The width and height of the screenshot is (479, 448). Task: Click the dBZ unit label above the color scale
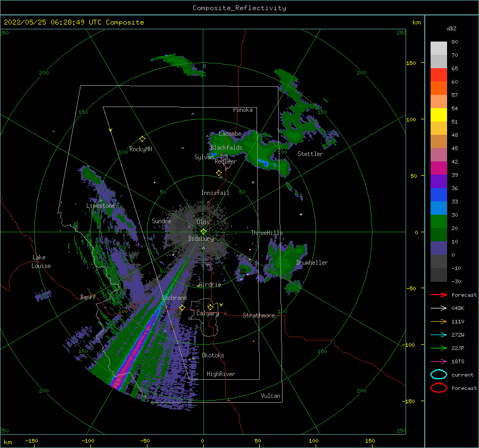(451, 28)
